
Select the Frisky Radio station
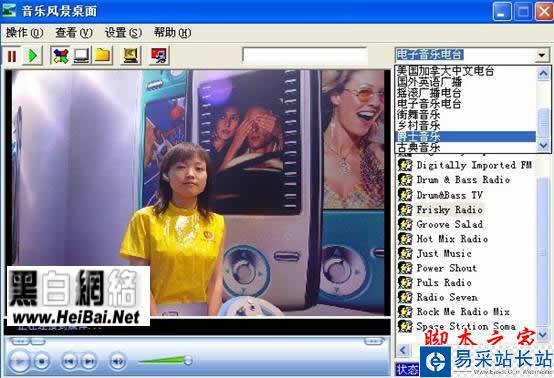(449, 210)
